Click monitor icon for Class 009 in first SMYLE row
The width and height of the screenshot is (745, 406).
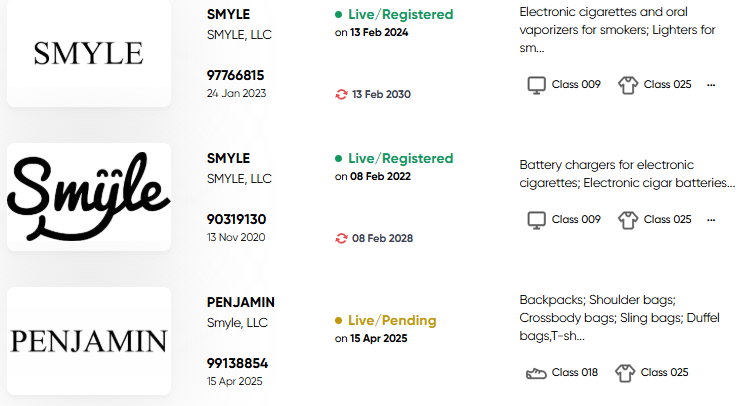click(x=536, y=85)
